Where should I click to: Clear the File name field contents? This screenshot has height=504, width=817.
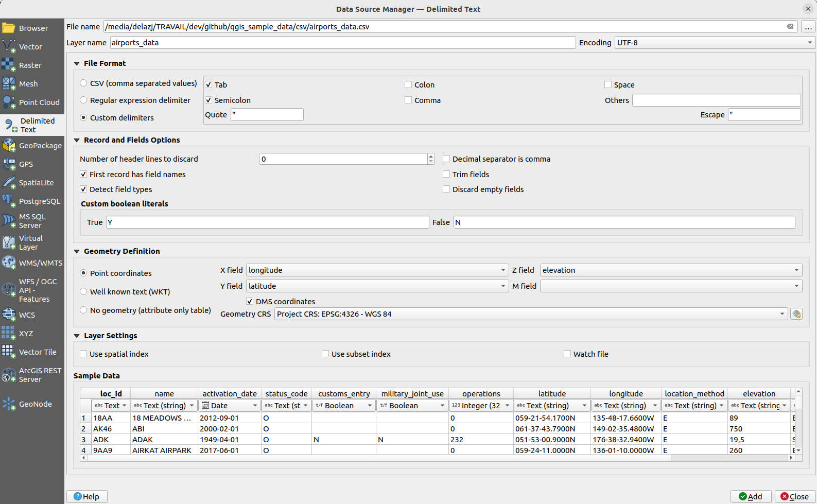coord(790,26)
